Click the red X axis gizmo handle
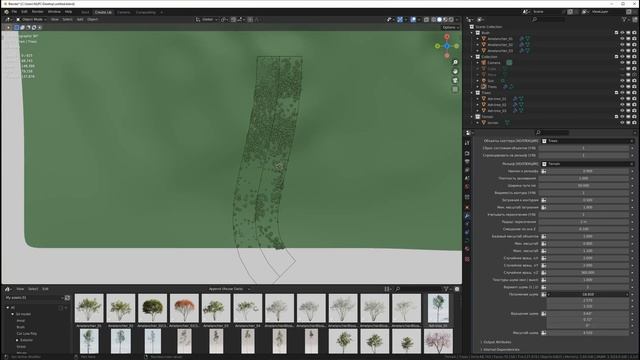This screenshot has height=360, width=640. pos(447,37)
